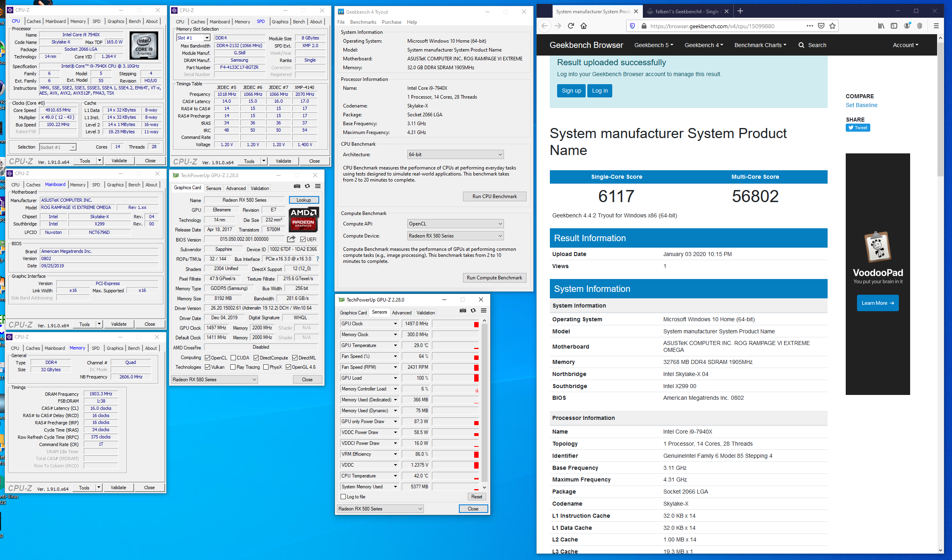
Task: Click the Tweet share button
Action: click(x=858, y=128)
